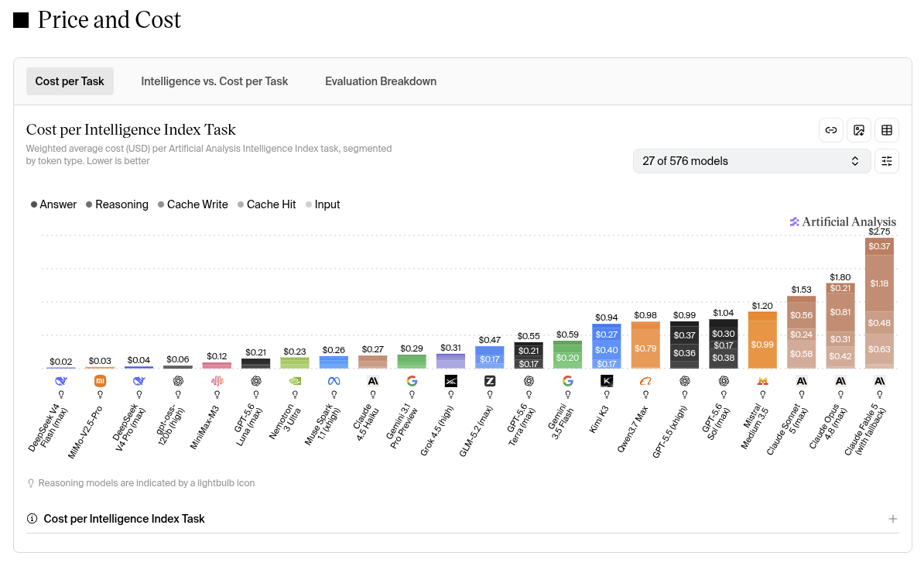Click the $1.53 total label
The image size is (924, 573).
coord(802,290)
